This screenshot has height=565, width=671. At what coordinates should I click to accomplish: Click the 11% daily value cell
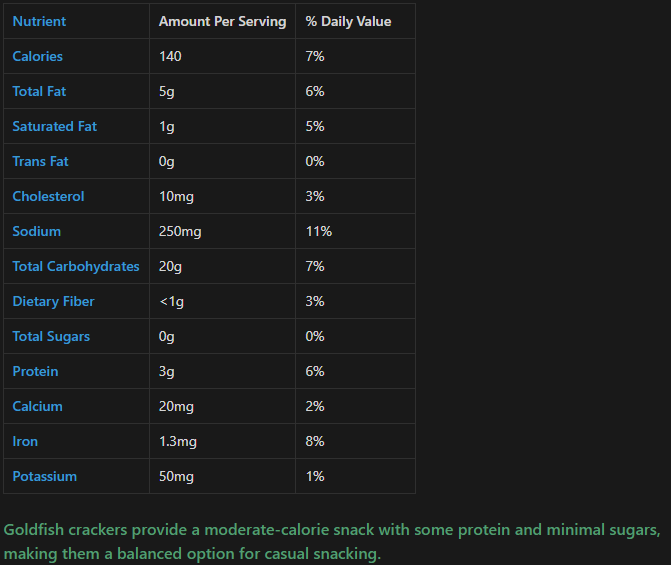pos(319,231)
